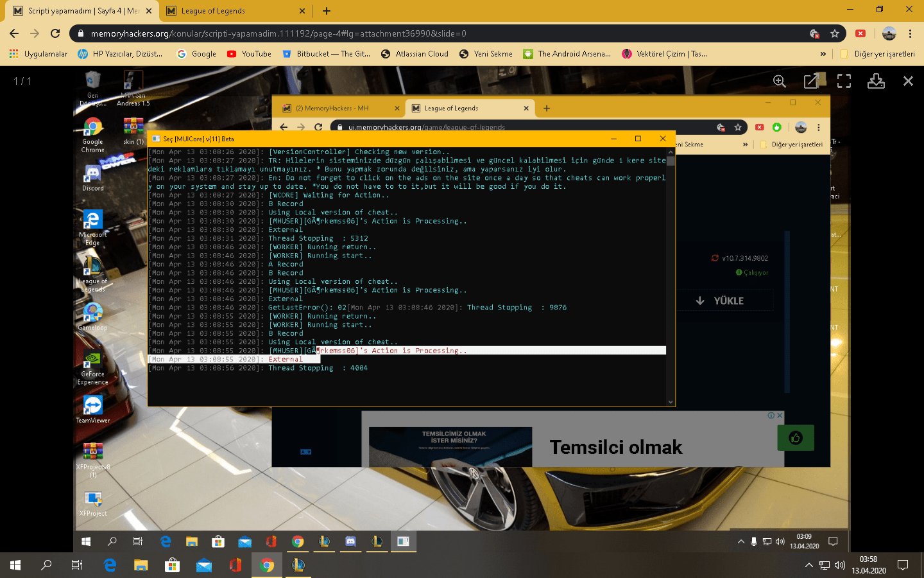Open the blocked cookies indicator in address bar
Image resolution: width=924 pixels, height=578 pixels.
point(814,33)
